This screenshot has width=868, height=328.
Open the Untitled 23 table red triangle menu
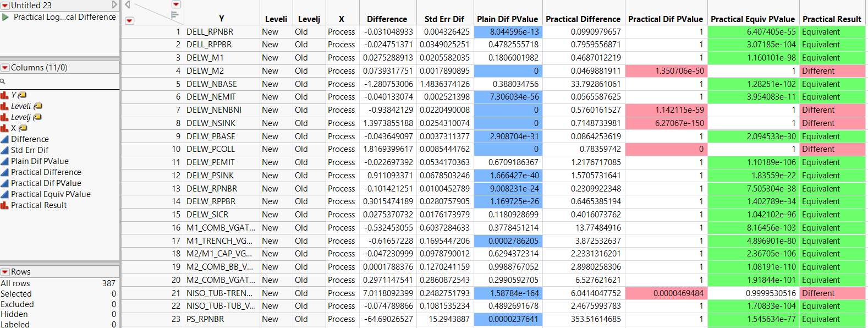[x=6, y=6]
